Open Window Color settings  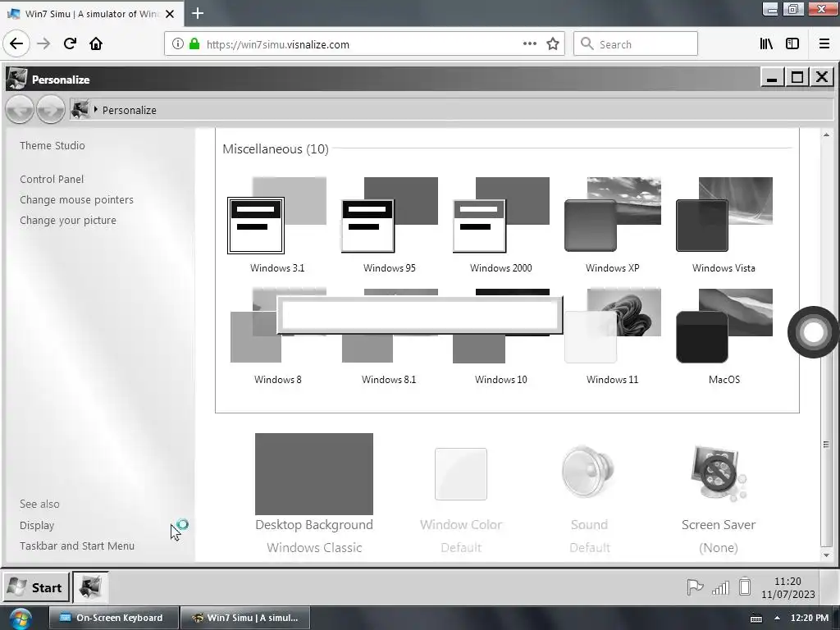point(461,474)
